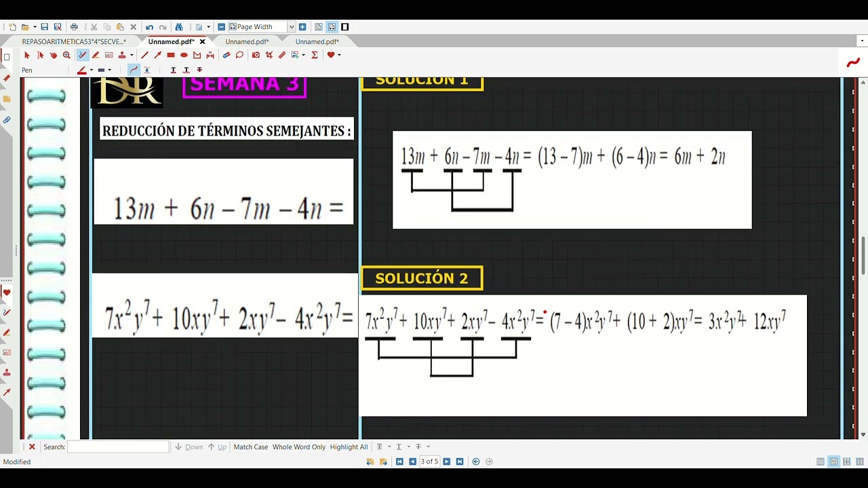Select the Crop tool
The height and width of the screenshot is (488, 868).
pyautogui.click(x=269, y=56)
